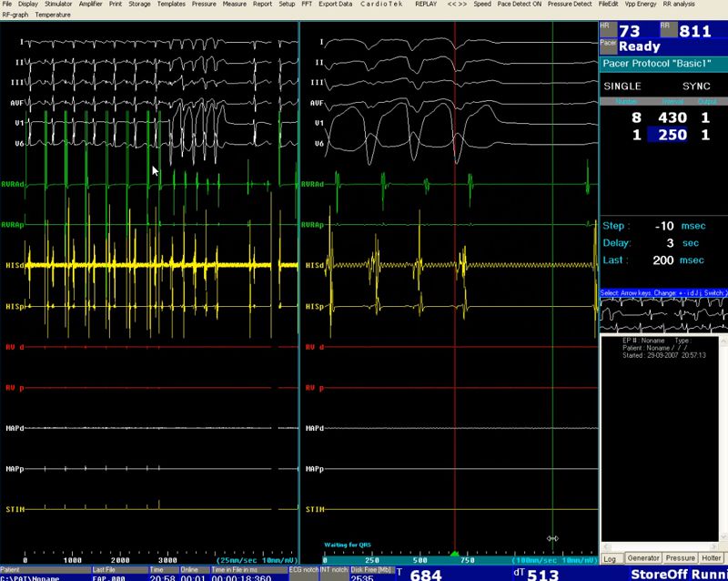Select the 430 interval value in pacer protocol
This screenshot has width=728, height=581.
pos(672,117)
